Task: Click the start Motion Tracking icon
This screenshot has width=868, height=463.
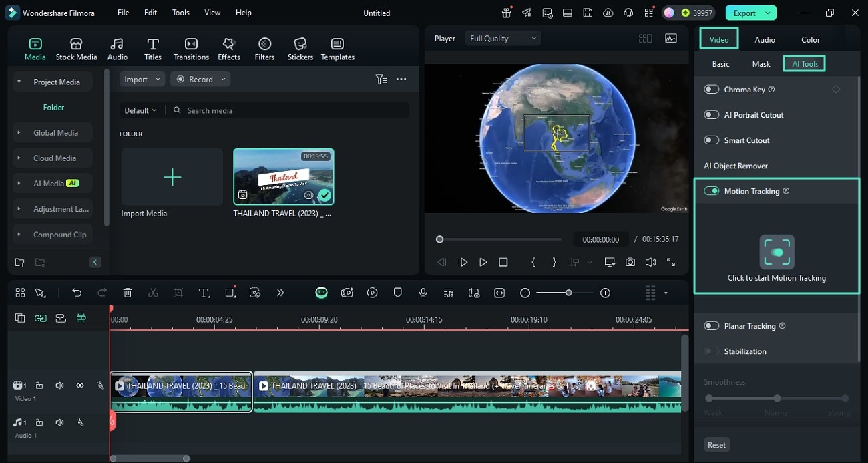Action: click(777, 252)
